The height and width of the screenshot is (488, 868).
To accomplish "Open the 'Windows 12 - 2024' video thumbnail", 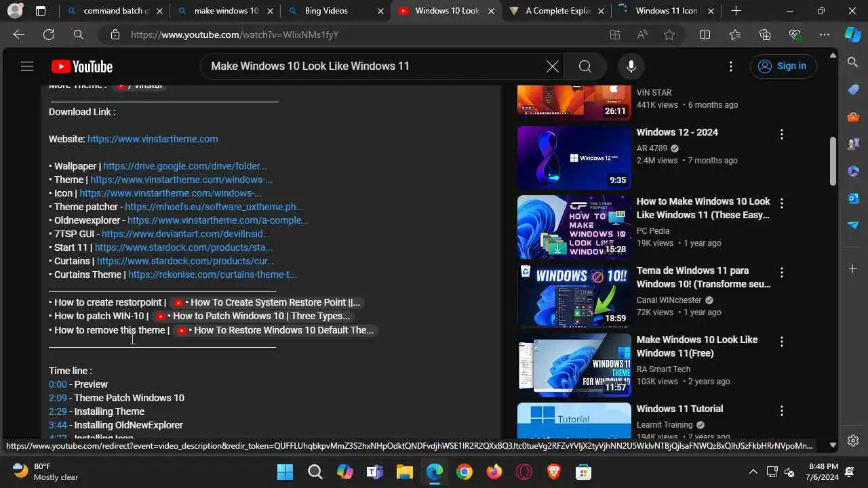I will [x=574, y=157].
